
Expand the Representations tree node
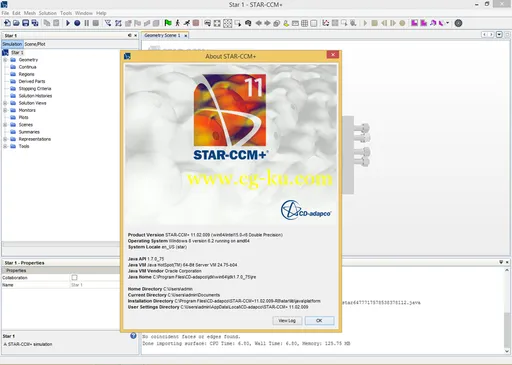tap(5, 139)
